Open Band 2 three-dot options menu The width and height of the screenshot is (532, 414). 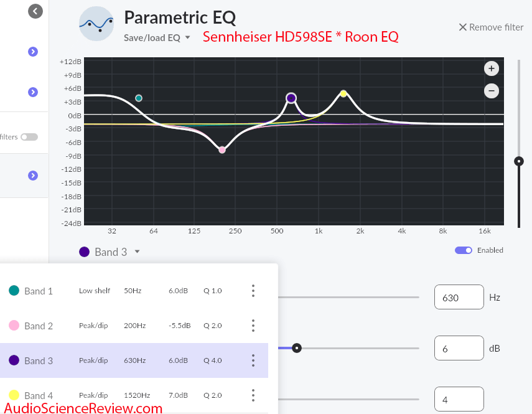tap(253, 326)
